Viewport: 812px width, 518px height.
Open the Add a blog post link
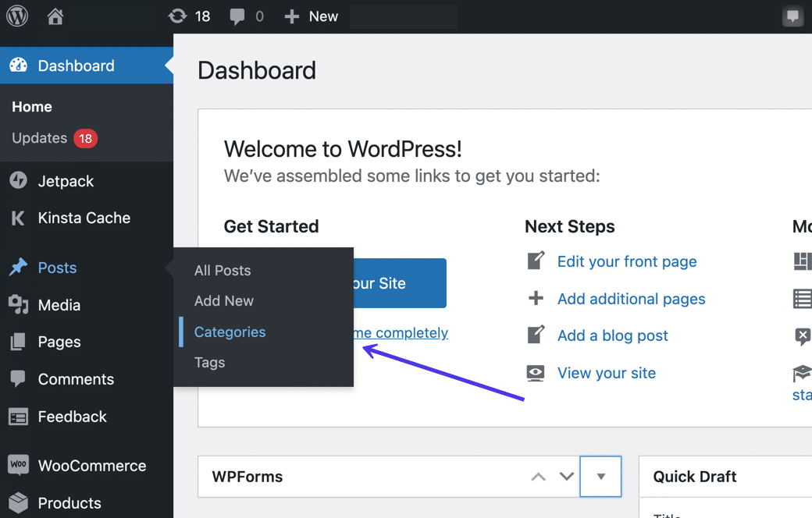pos(612,335)
